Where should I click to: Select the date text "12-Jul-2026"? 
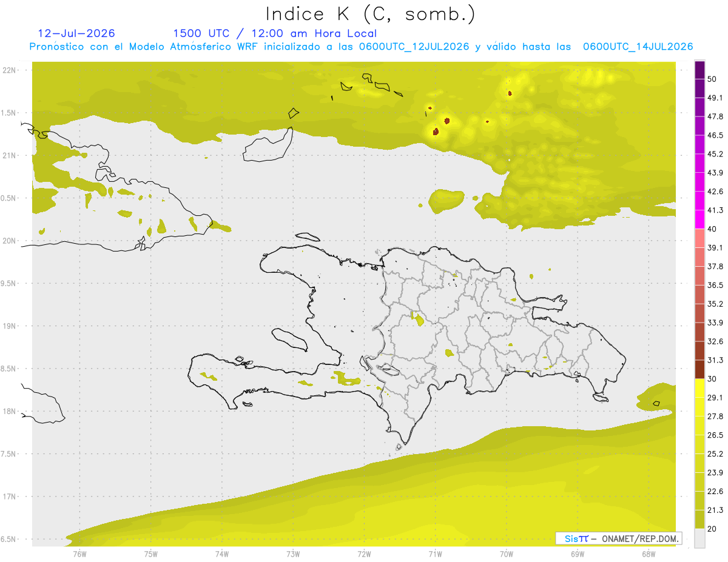pyautogui.click(x=76, y=33)
